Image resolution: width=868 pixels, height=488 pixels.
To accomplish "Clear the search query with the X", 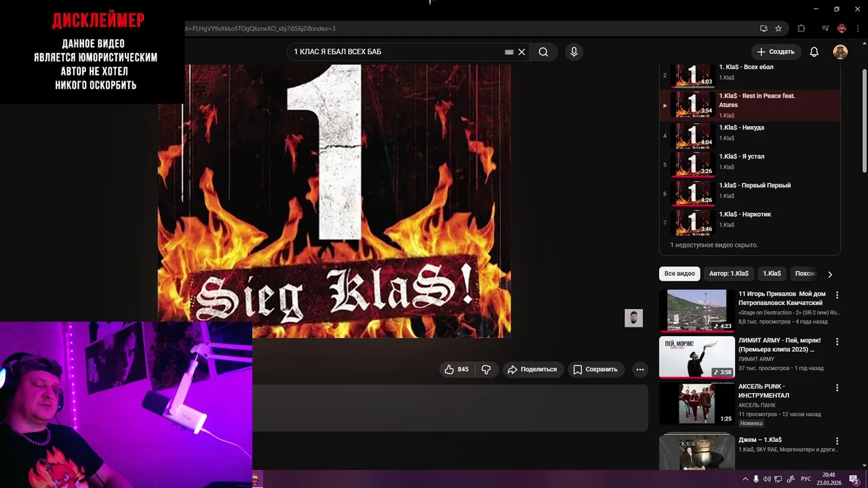I will [521, 52].
